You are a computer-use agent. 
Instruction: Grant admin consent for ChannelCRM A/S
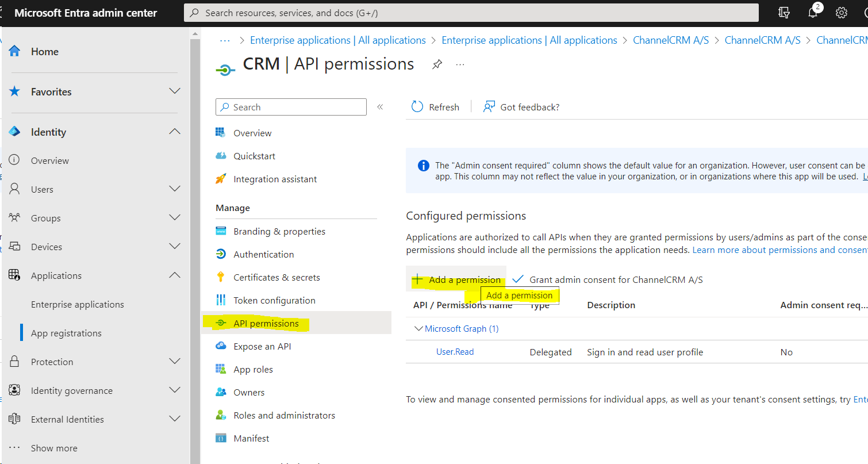coord(608,279)
